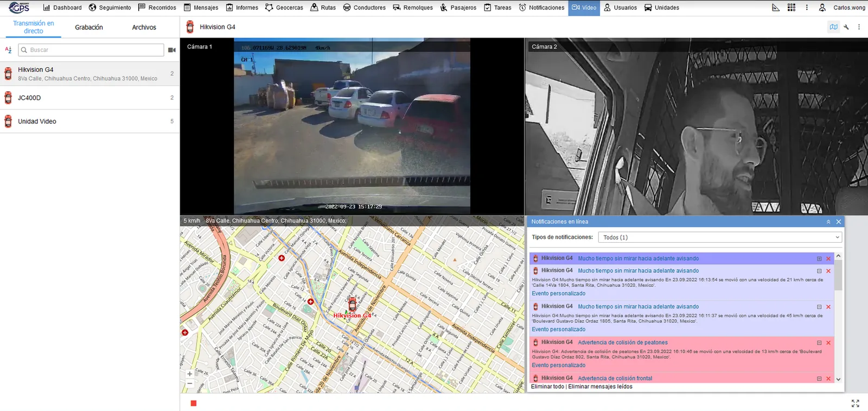
Task: Open the Tipos de notificaciones dropdown
Action: 720,237
